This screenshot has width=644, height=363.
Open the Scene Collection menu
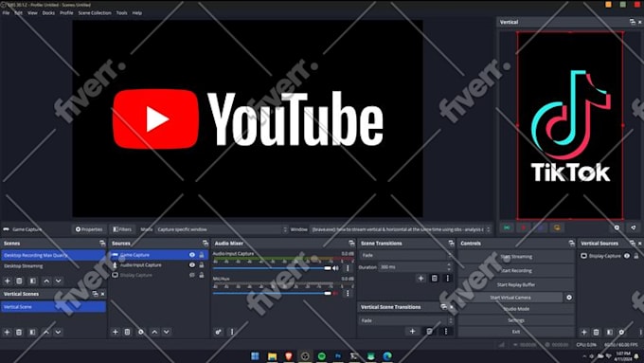tap(95, 12)
